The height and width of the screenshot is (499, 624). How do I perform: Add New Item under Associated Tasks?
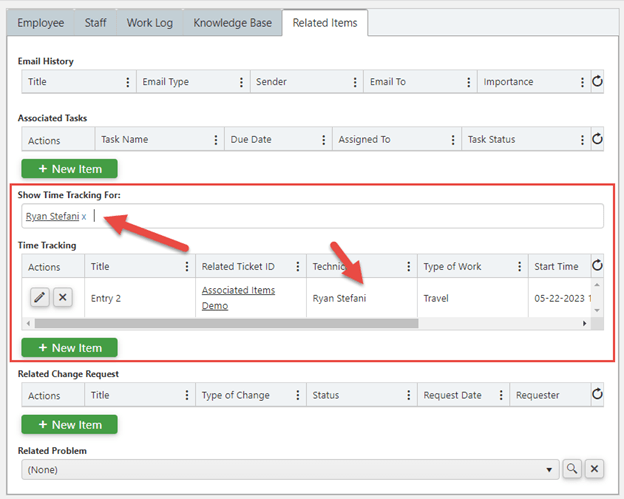[x=69, y=169]
